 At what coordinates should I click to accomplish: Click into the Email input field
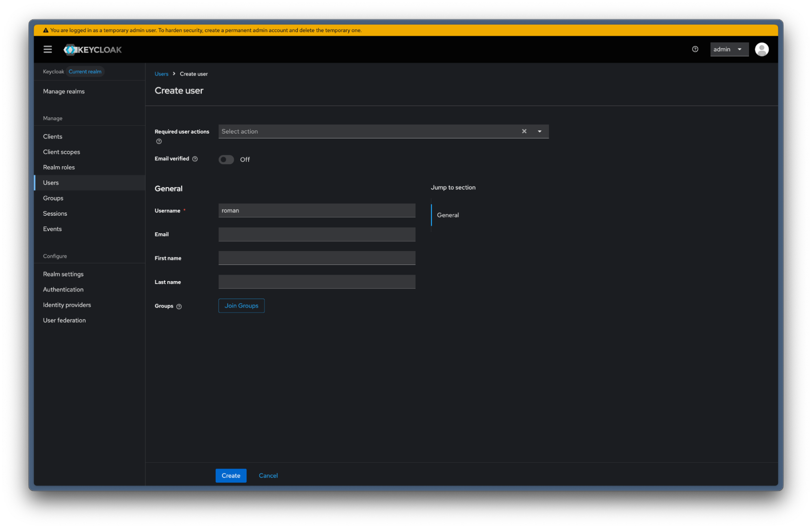pyautogui.click(x=317, y=234)
